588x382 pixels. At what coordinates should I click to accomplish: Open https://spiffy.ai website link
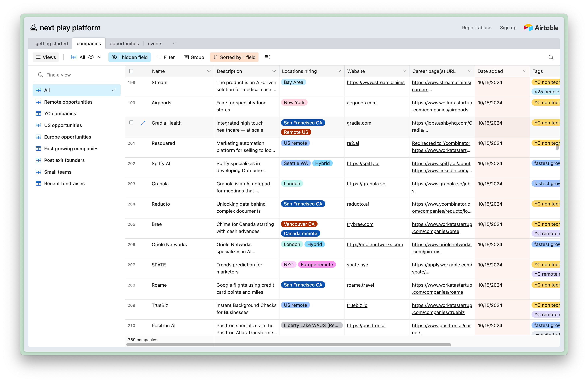363,163
